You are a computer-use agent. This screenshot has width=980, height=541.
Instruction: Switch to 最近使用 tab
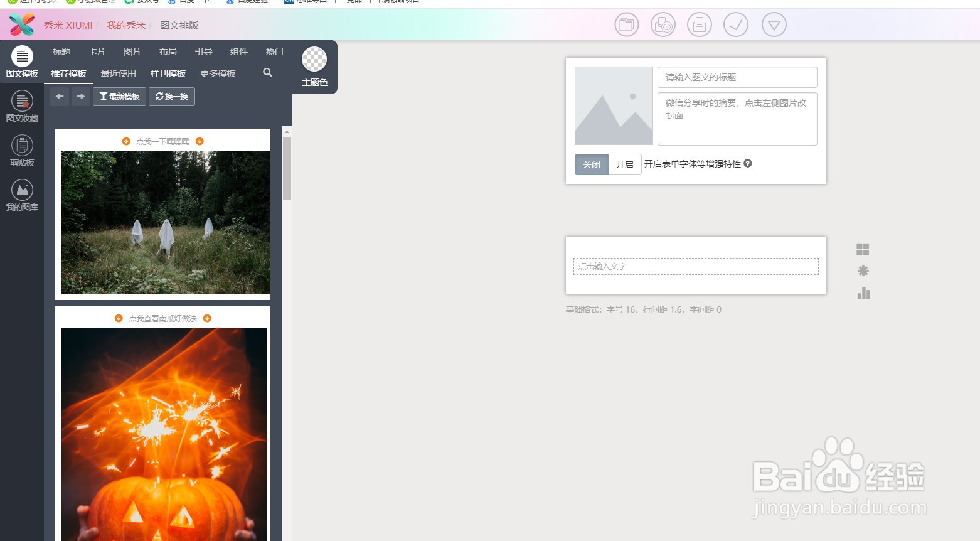pyautogui.click(x=119, y=73)
